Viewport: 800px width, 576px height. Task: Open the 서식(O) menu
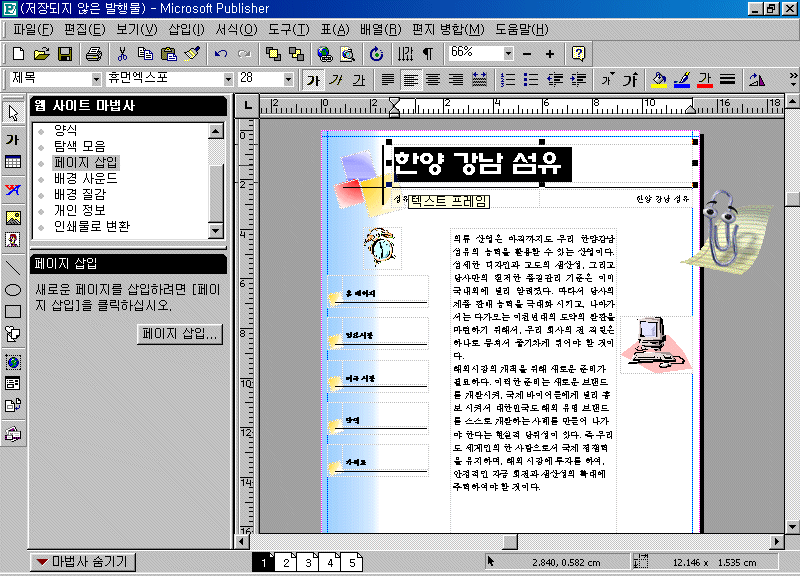pyautogui.click(x=235, y=30)
